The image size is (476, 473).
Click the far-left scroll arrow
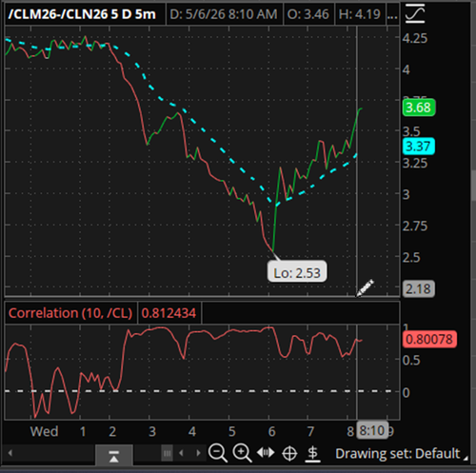pyautogui.click(x=10, y=453)
